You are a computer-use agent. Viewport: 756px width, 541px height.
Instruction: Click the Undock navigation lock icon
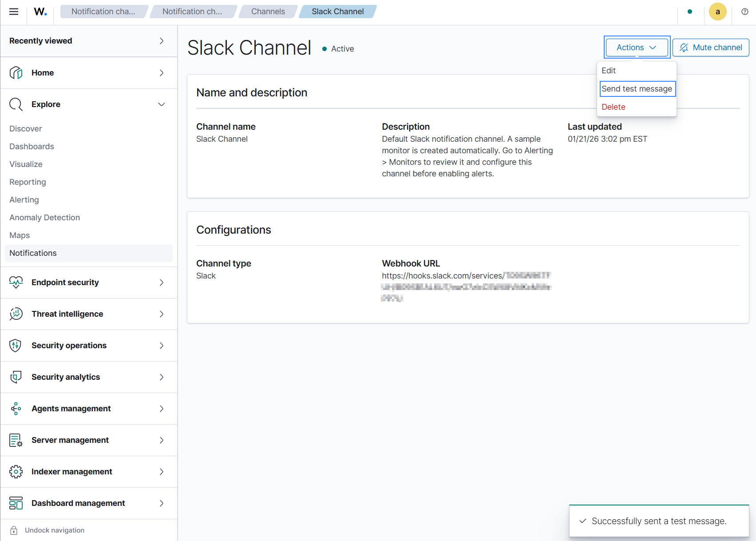(x=14, y=530)
